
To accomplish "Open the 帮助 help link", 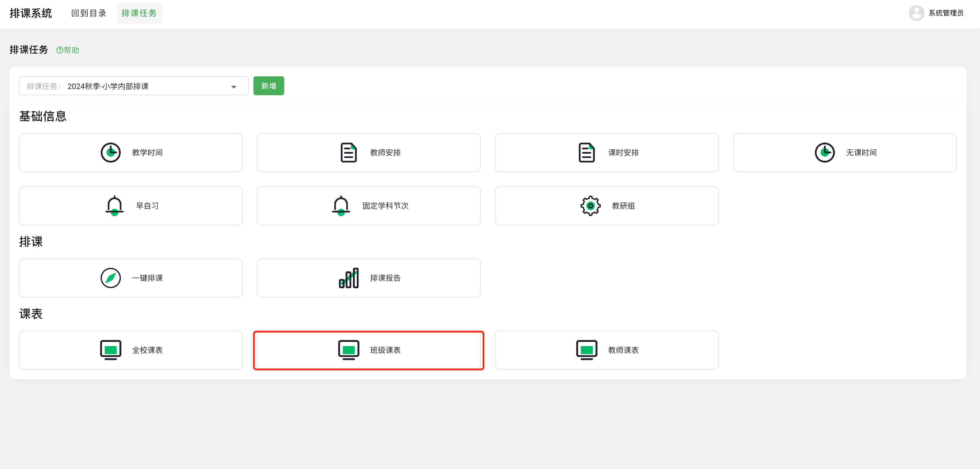I will pyautogui.click(x=68, y=50).
